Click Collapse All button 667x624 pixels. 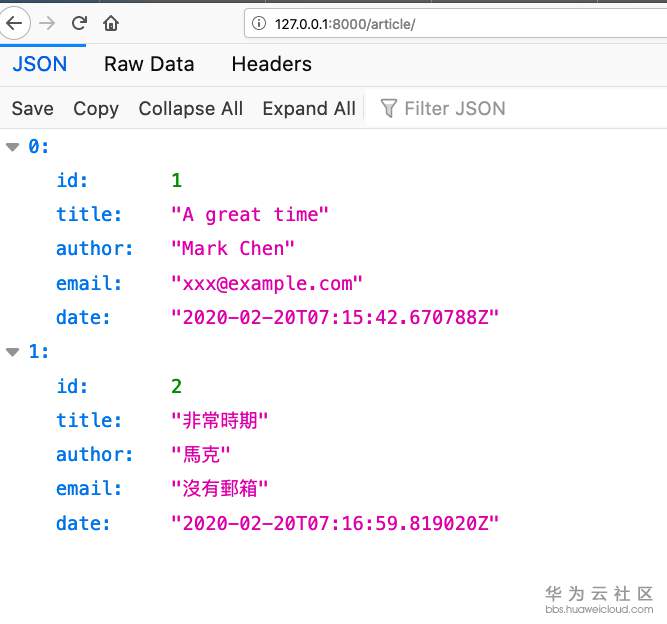(x=190, y=108)
